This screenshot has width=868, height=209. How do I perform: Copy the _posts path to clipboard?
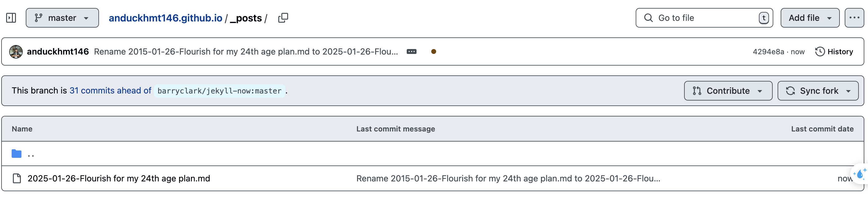pyautogui.click(x=283, y=18)
